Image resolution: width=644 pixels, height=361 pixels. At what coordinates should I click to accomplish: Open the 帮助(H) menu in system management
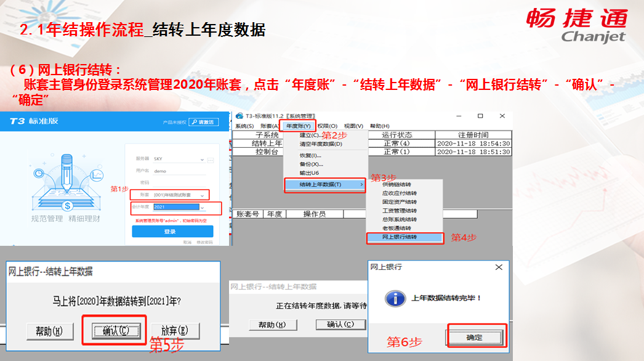(x=379, y=126)
